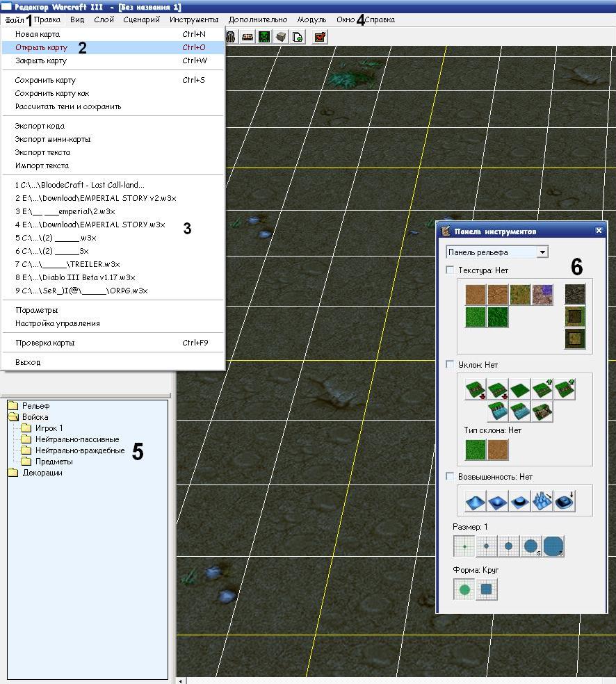
Task: Open the Правка menu
Action: tap(47, 19)
